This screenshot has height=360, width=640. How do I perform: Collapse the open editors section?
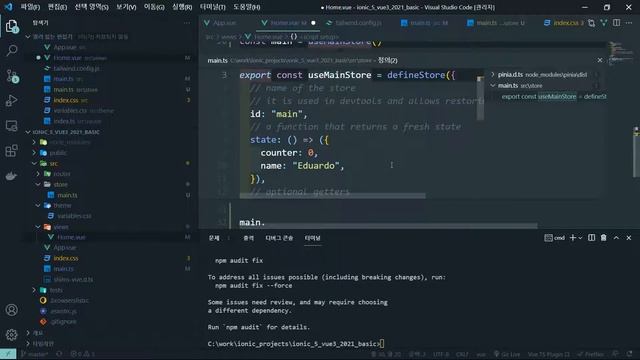click(x=28, y=37)
